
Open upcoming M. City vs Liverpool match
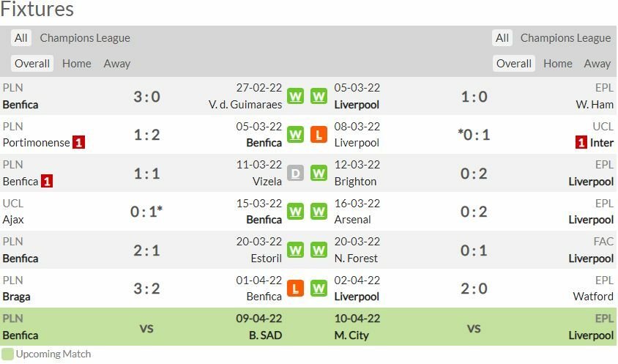click(x=474, y=328)
